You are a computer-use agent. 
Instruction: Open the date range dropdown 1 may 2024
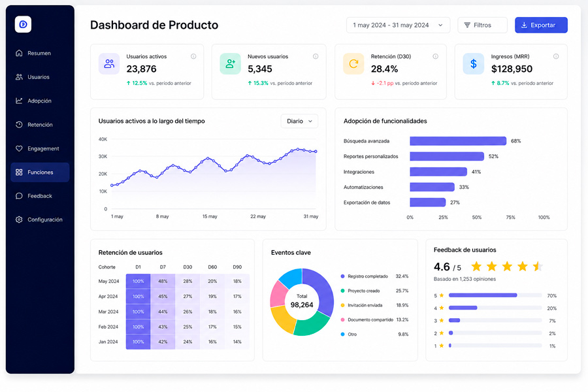click(398, 25)
